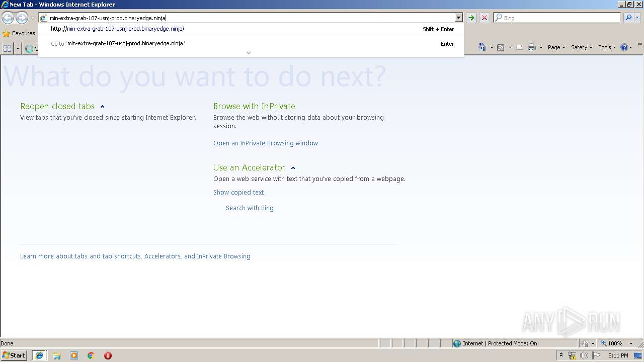Click the browser Back button
The image size is (644, 362).
[x=8, y=18]
